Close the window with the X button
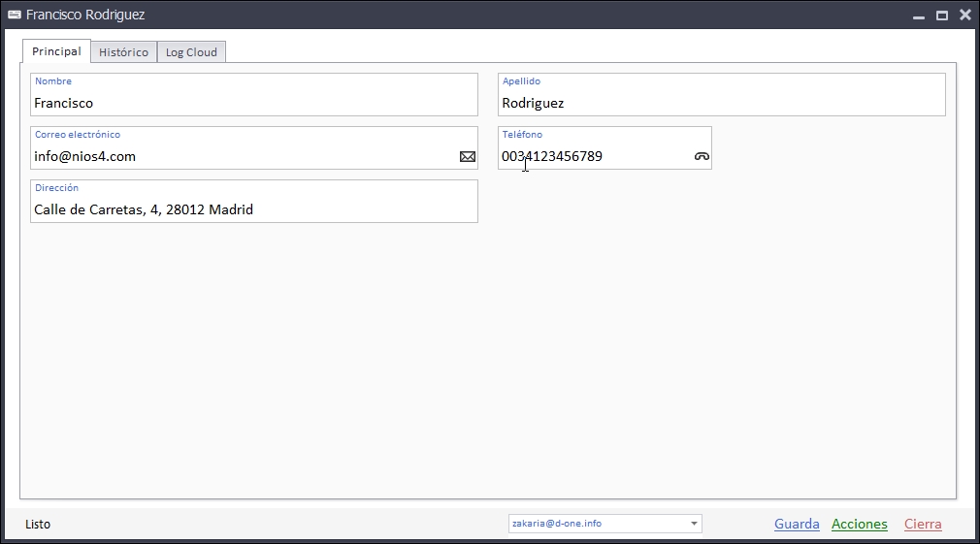Screen dimensions: 980x544 [965, 16]
